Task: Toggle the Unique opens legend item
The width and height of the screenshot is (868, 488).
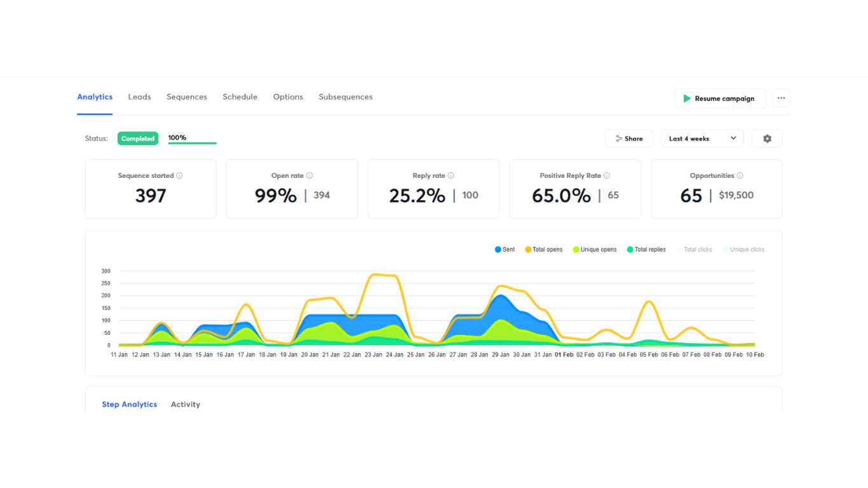Action: coord(595,250)
